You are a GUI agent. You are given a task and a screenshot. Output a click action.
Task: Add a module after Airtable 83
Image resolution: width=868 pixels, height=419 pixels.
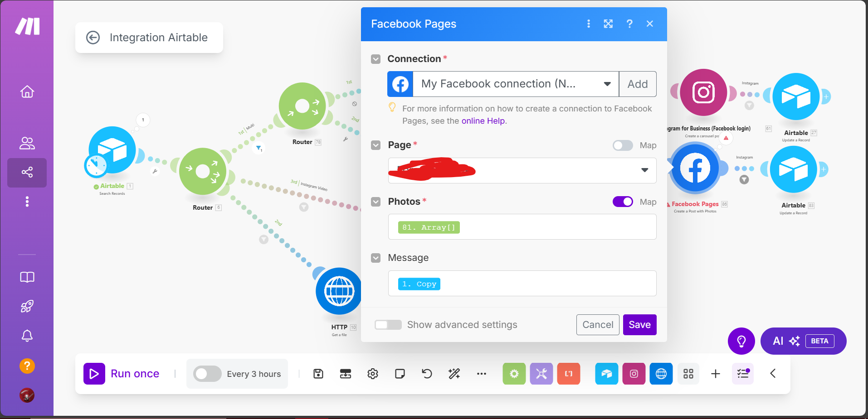pyautogui.click(x=824, y=169)
